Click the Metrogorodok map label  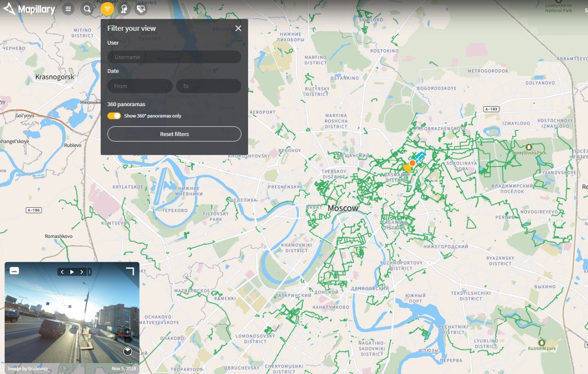tap(488, 71)
